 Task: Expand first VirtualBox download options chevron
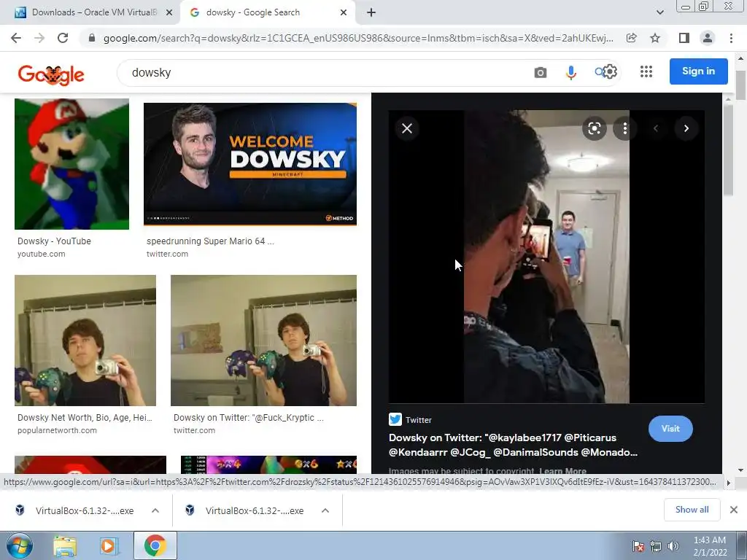155,510
